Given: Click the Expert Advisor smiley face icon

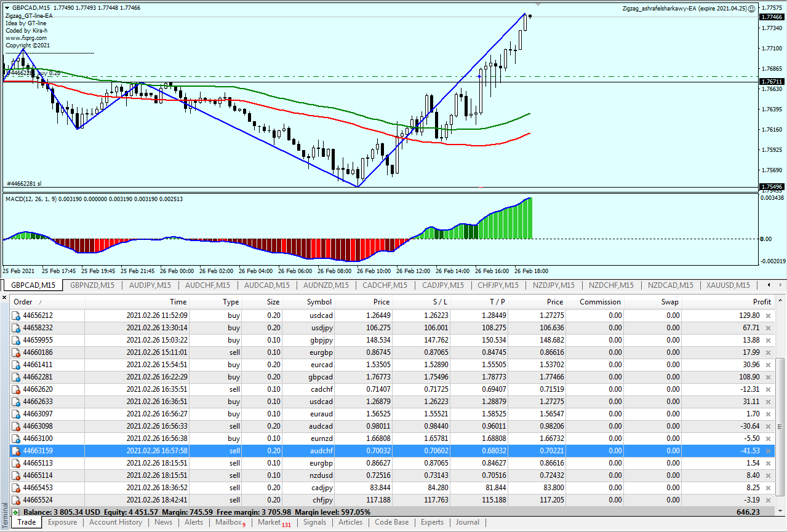Looking at the screenshot, I should click(752, 8).
